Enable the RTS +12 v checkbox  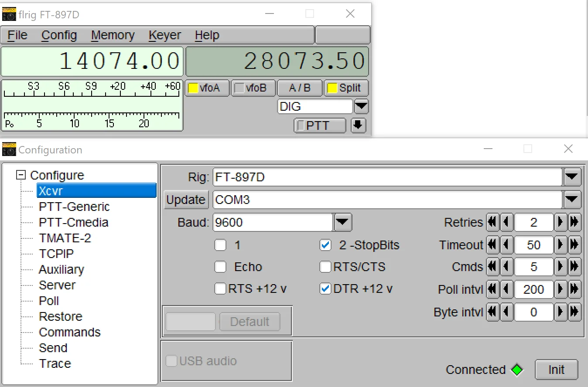pos(220,289)
